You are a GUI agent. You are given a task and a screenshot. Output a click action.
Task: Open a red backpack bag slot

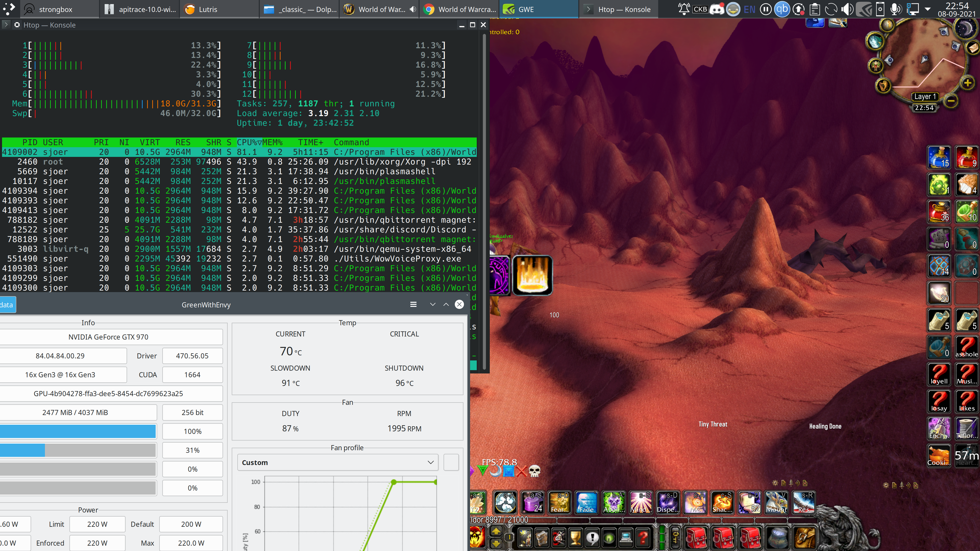point(696,538)
